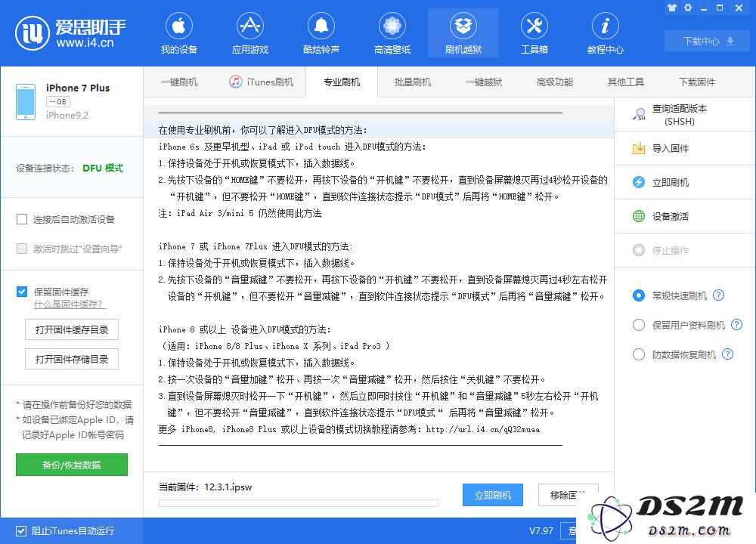
Task: Toggle 激活时跳过设置向导 checkbox
Action: click(x=22, y=249)
